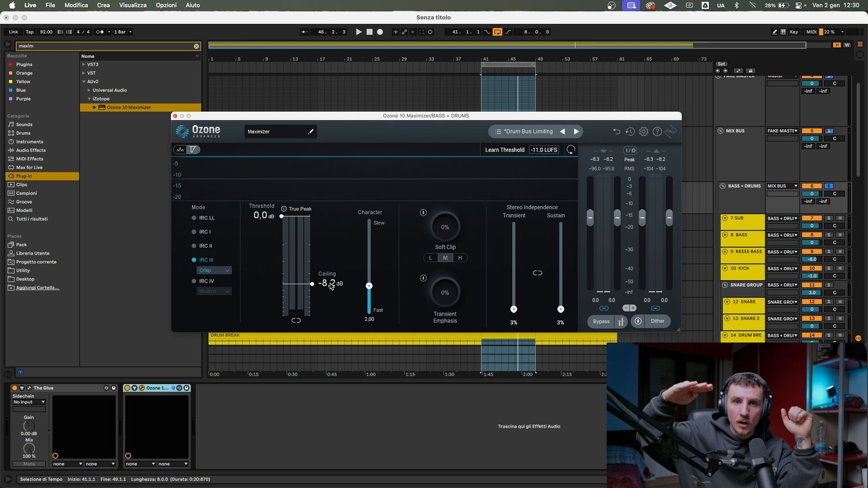Open the Crea menu
This screenshot has width=868, height=488.
(104, 5)
